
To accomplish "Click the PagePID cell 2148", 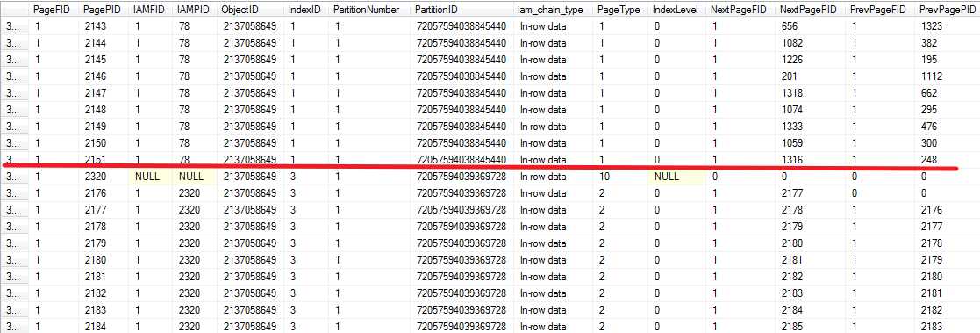I will (104, 110).
